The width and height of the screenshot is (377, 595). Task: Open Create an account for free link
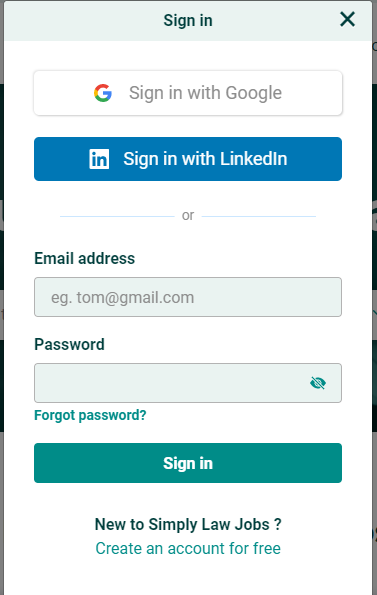(188, 548)
